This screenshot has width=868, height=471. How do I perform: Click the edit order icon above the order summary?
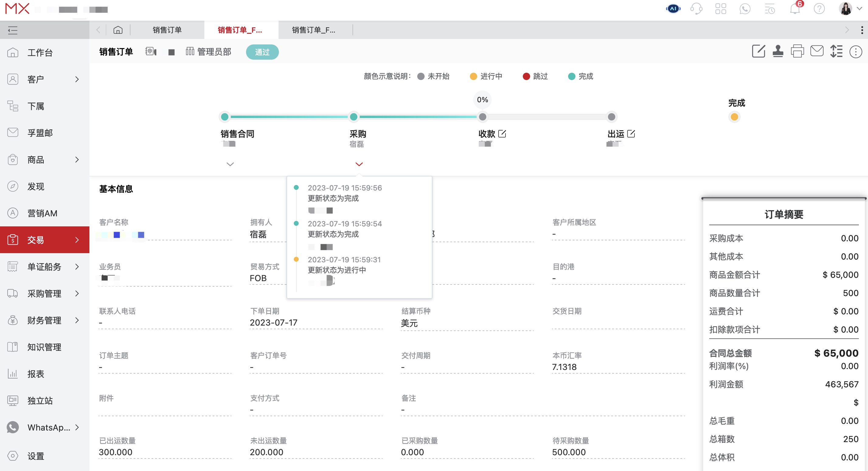(x=759, y=51)
